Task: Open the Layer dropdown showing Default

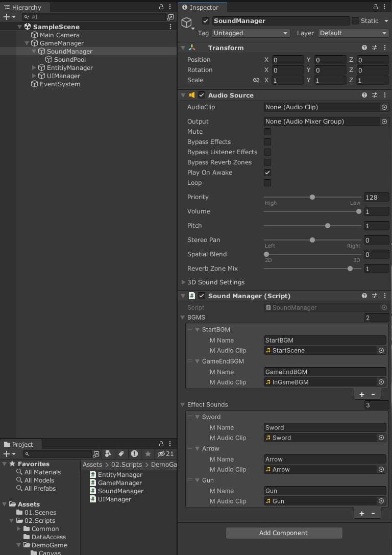Action: [353, 33]
